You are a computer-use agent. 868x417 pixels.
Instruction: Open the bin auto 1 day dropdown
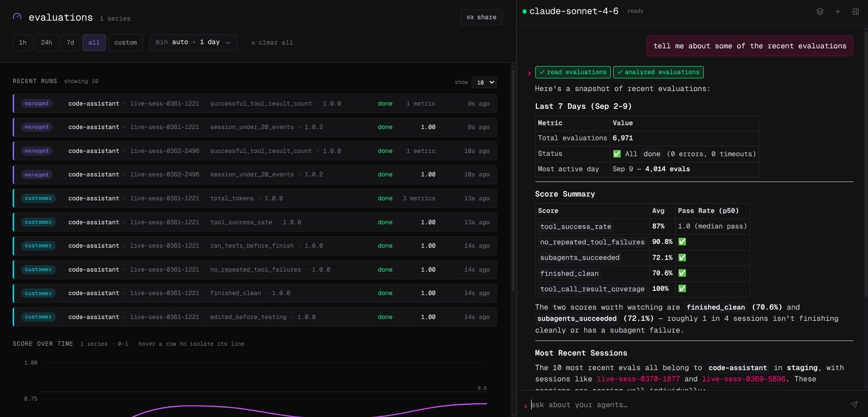pyautogui.click(x=193, y=43)
